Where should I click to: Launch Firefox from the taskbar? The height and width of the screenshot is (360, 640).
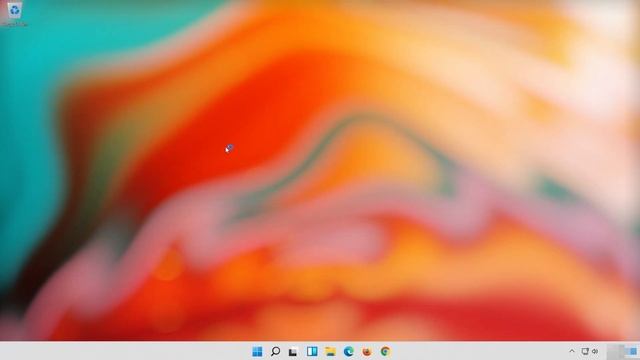click(x=367, y=351)
